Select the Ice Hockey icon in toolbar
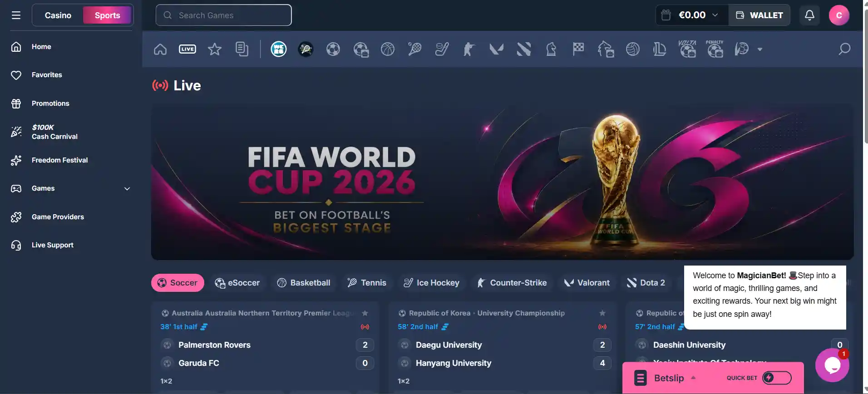Viewport: 868px width, 394px height. (x=442, y=49)
